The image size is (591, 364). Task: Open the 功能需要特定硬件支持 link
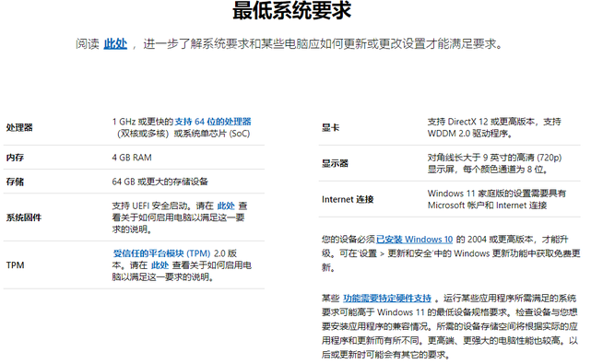tap(387, 299)
